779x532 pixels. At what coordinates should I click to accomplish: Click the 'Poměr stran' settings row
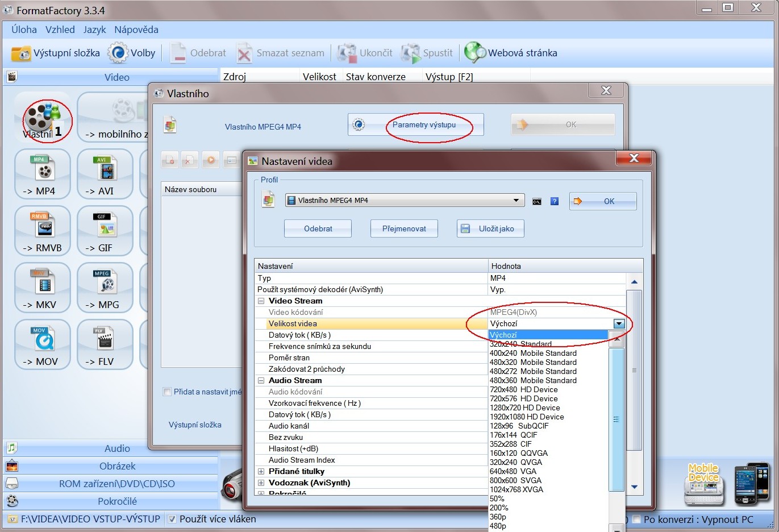pyautogui.click(x=372, y=358)
